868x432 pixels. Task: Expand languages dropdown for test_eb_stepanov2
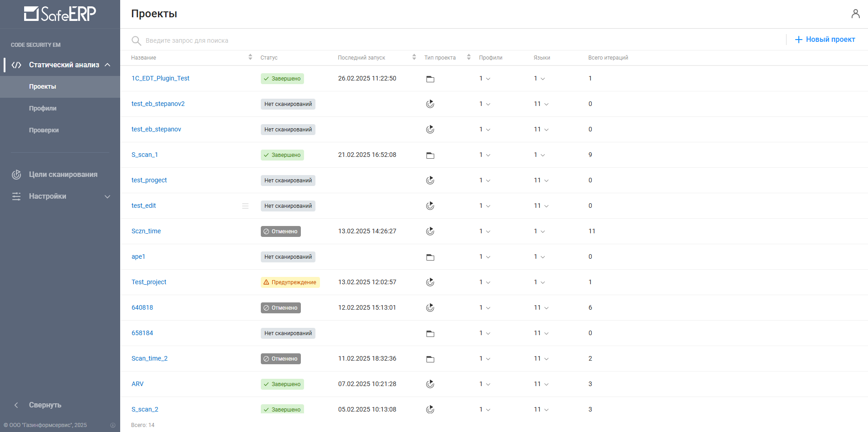coord(546,104)
